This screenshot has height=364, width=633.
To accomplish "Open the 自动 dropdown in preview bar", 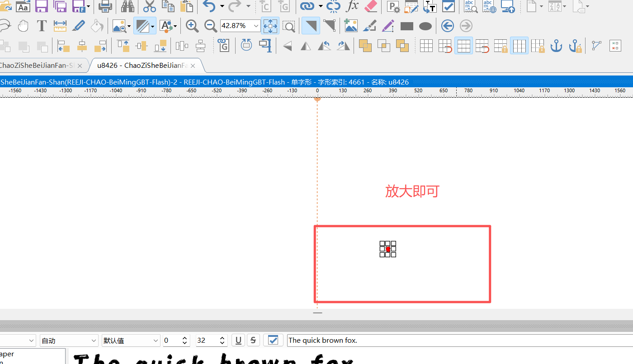I will (x=69, y=340).
